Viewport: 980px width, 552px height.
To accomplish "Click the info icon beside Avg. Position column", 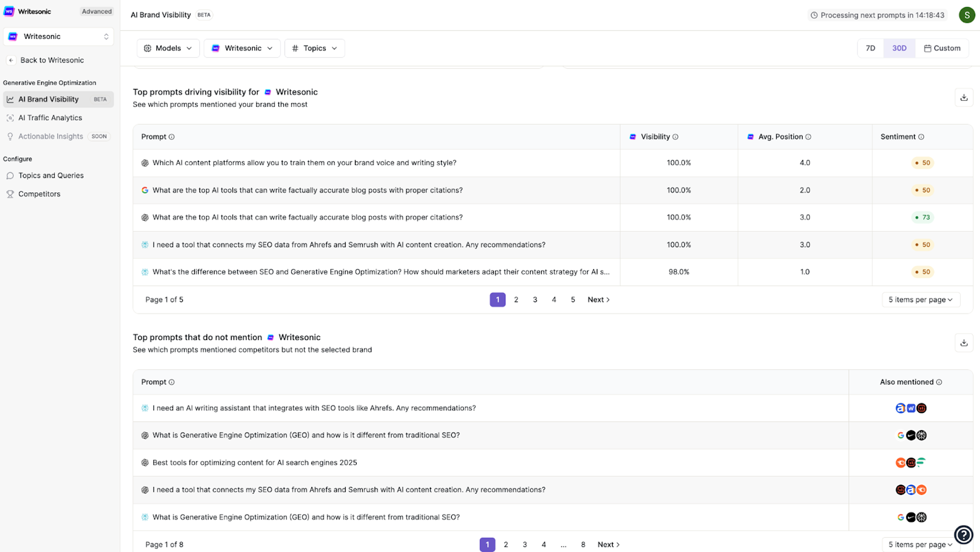I will [808, 137].
